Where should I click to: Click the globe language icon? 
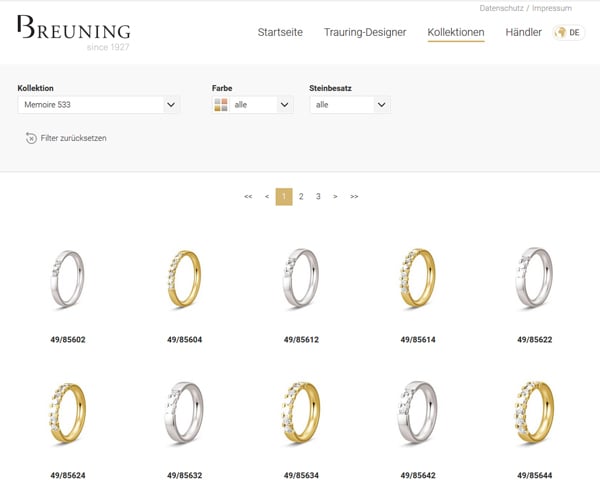(561, 33)
